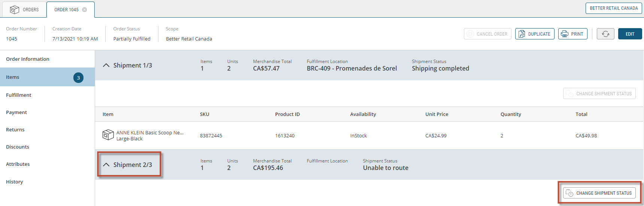Click the Orders box icon
The width and height of the screenshot is (644, 206).
coord(15,10)
